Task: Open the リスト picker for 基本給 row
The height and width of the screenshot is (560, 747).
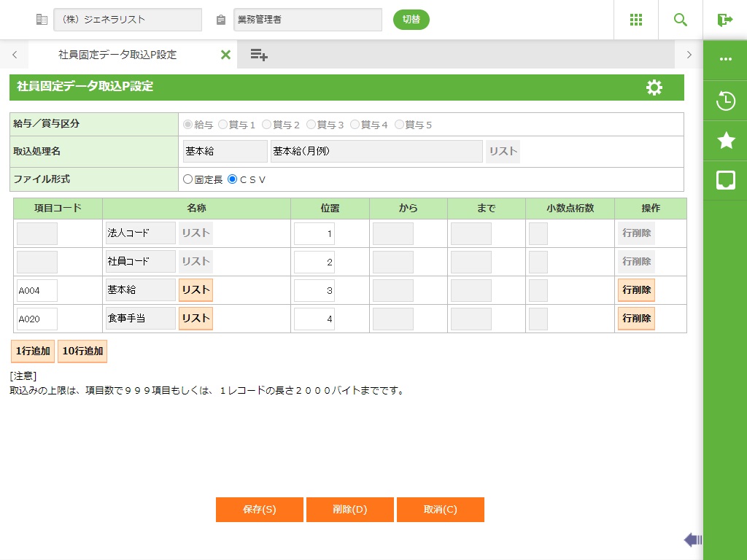Action: [x=196, y=290]
